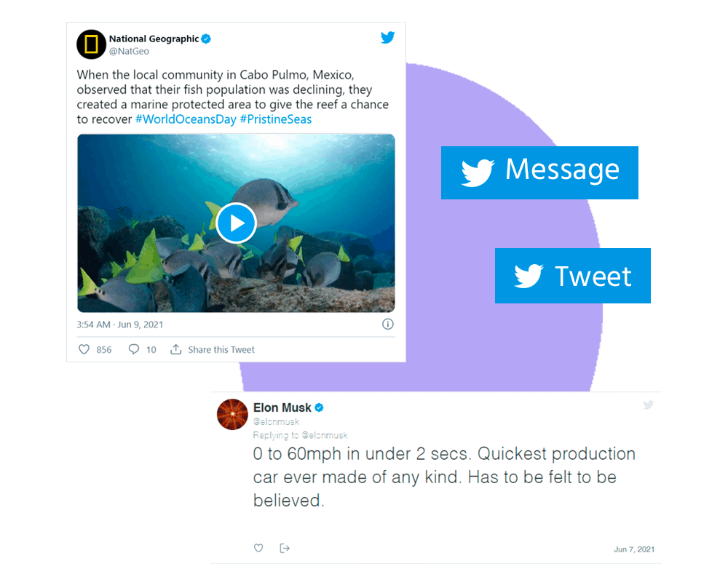Click the Elon Musk display name
Screen dimensions: 728x585
click(282, 407)
